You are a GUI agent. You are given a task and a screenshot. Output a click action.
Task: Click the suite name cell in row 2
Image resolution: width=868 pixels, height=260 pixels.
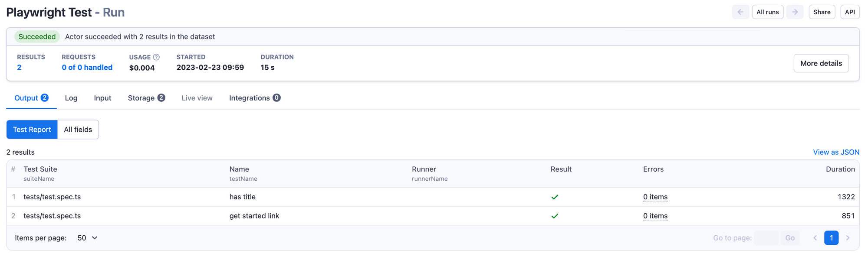point(52,216)
